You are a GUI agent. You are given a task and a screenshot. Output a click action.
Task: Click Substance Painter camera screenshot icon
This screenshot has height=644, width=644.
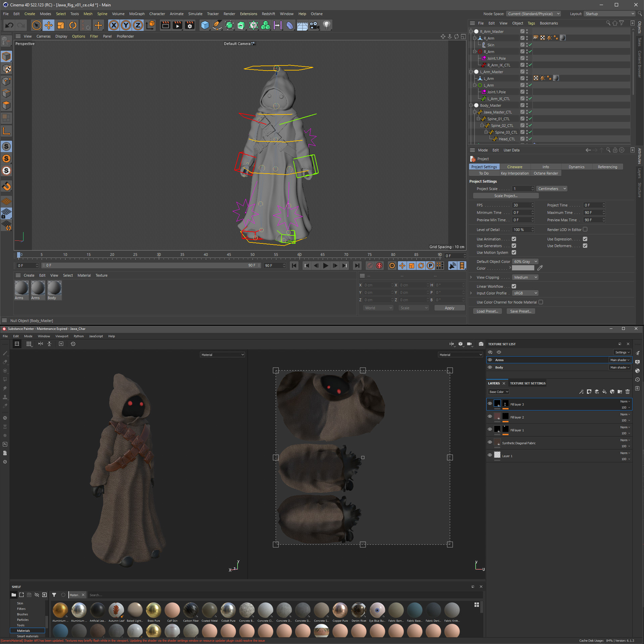(x=481, y=344)
